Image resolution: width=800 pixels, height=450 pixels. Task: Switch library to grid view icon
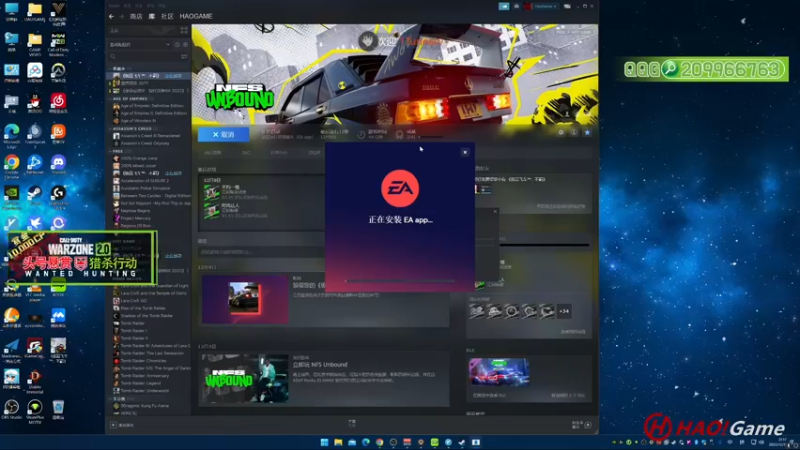184,31
